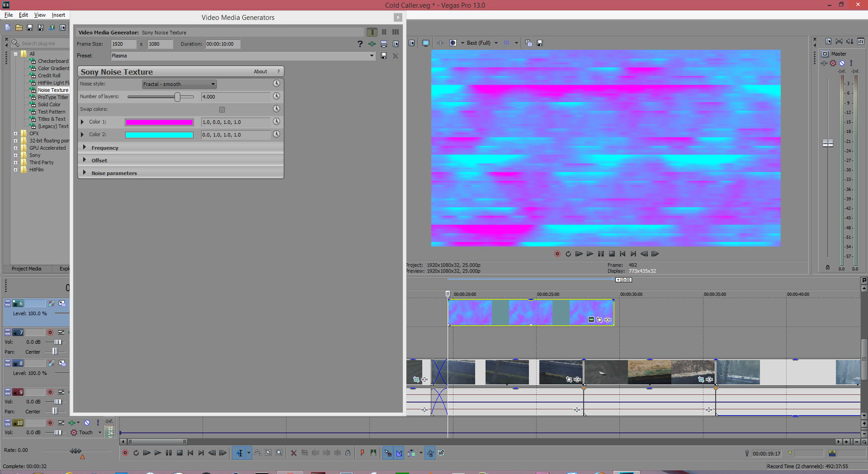Click the Save Snapshot to File icon
Viewport: 868px width, 474px height.
[x=540, y=43]
